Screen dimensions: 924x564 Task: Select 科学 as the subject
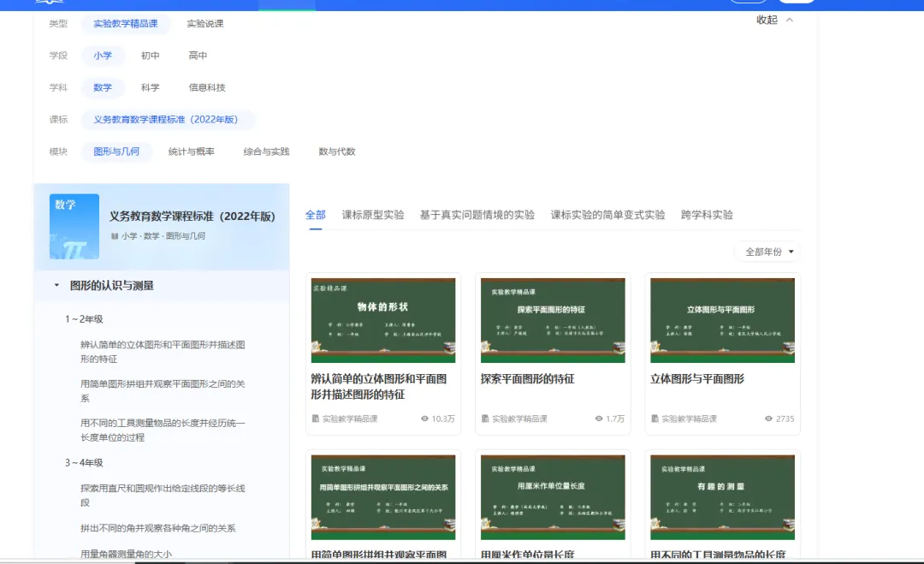click(151, 87)
